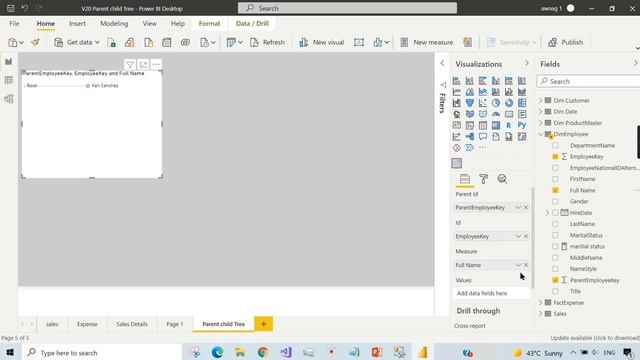This screenshot has height=360, width=640.
Task: Insert the Q&A visual
Action: 483,136
